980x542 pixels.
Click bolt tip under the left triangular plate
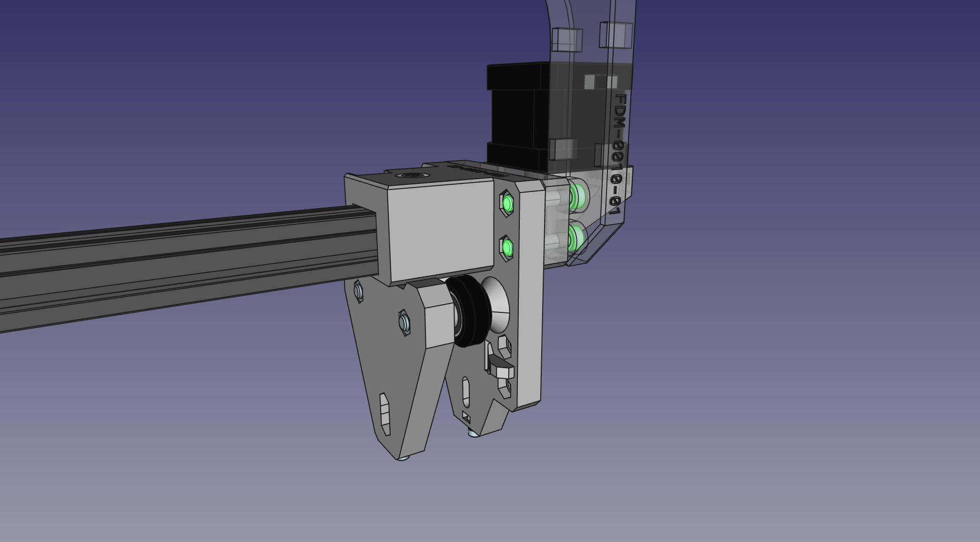tap(404, 458)
